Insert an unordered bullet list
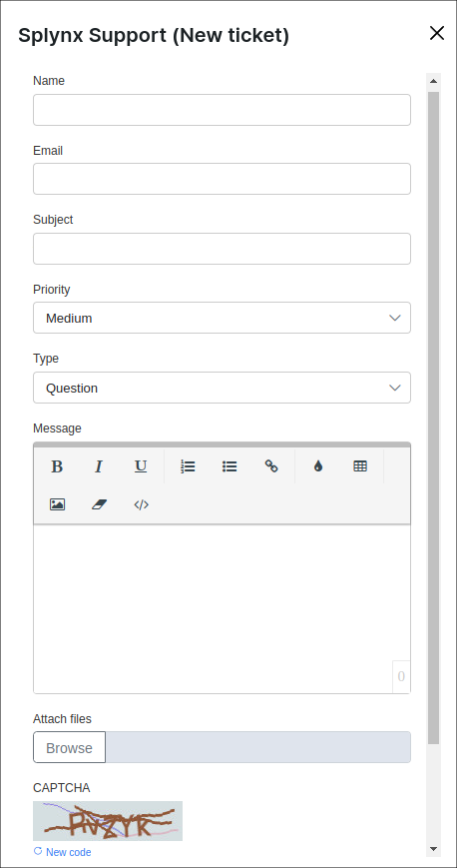The image size is (457, 868). coord(229,466)
